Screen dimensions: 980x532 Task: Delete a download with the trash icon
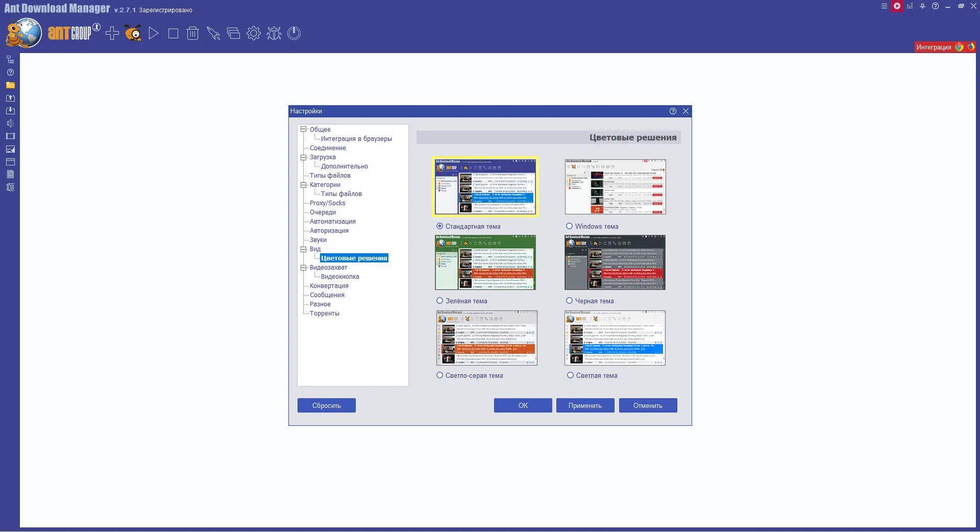(192, 33)
